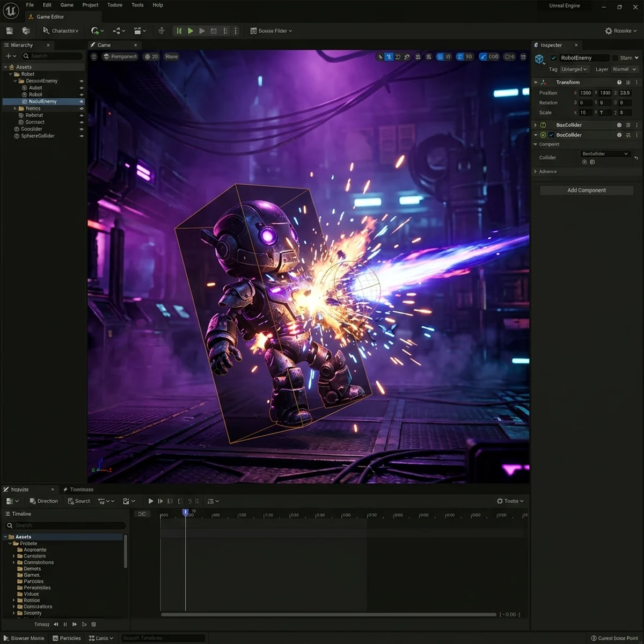644x644 pixels.
Task: Toggle the second BoxCollider enabled checkbox
Action: (x=551, y=135)
